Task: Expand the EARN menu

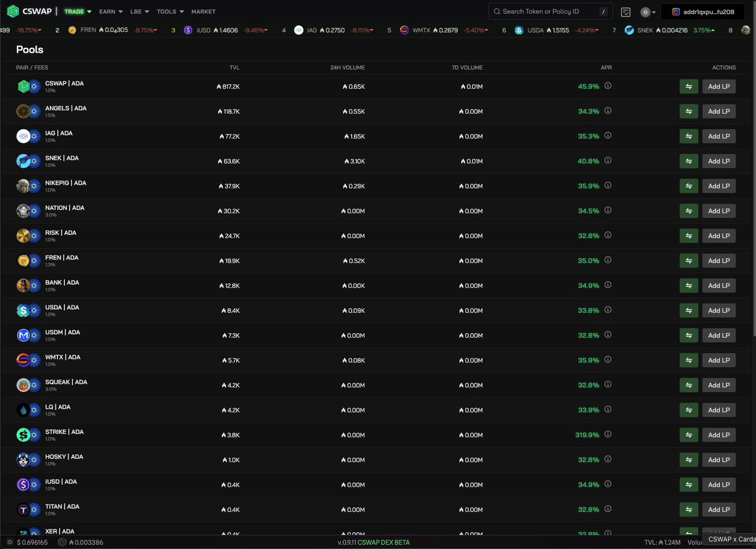Action: tap(111, 11)
